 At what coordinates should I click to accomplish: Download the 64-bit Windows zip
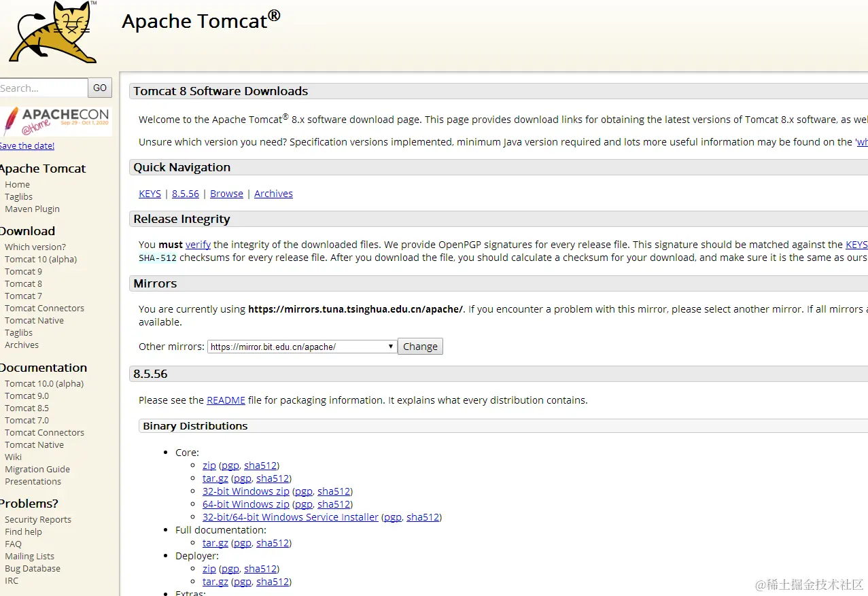246,504
